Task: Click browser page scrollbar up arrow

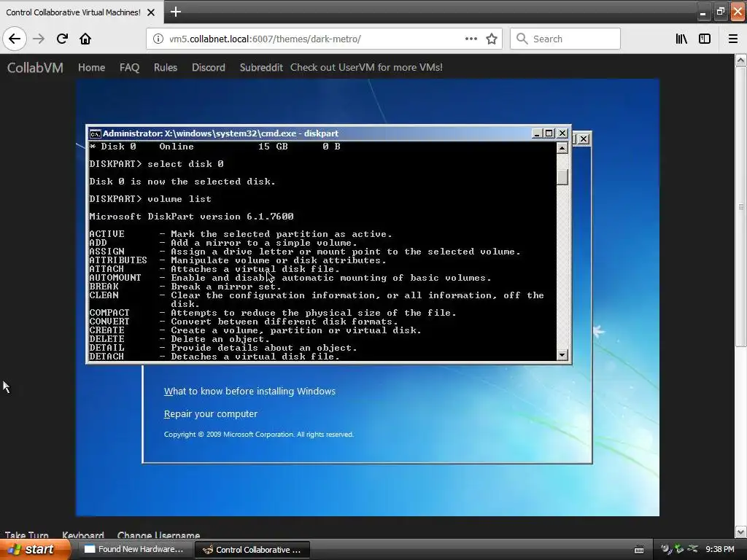Action: (741, 60)
